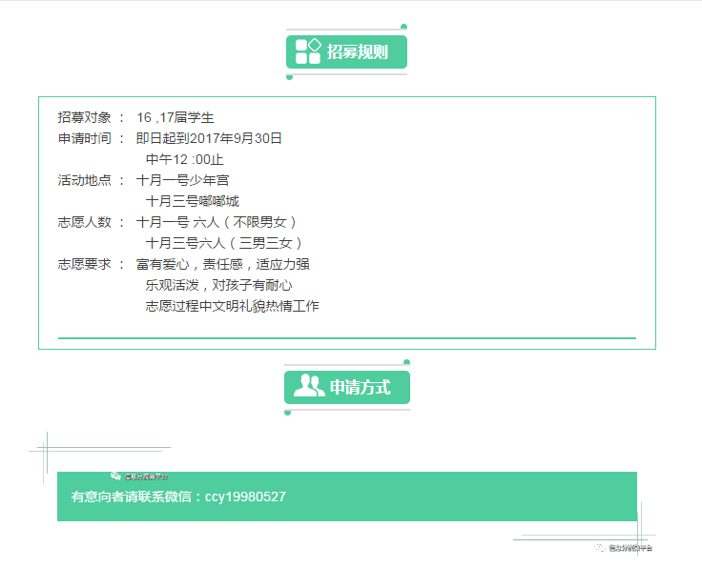Image resolution: width=702 pixels, height=588 pixels.
Task: Click the 志愿人数 label
Action: (85, 222)
